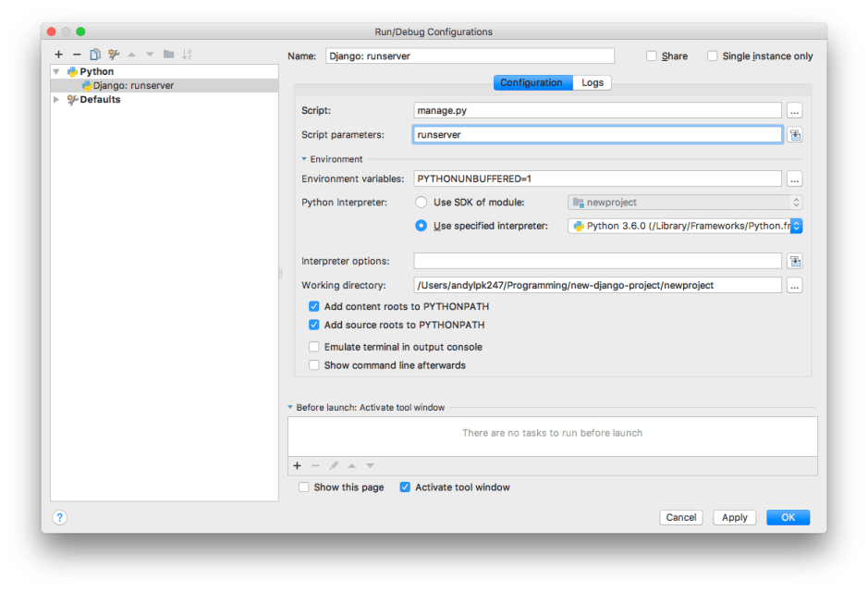This screenshot has width=868, height=592.
Task: Add a before launch task
Action: [x=297, y=465]
